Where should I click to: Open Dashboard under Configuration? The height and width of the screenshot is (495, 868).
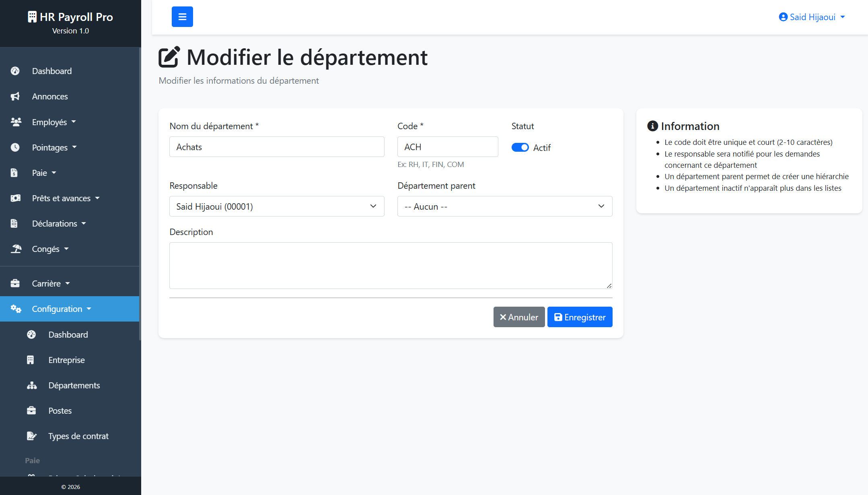point(70,334)
